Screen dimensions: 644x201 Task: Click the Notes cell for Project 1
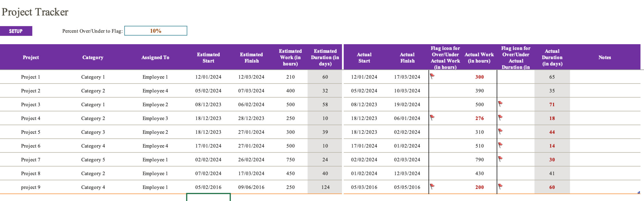pos(605,77)
